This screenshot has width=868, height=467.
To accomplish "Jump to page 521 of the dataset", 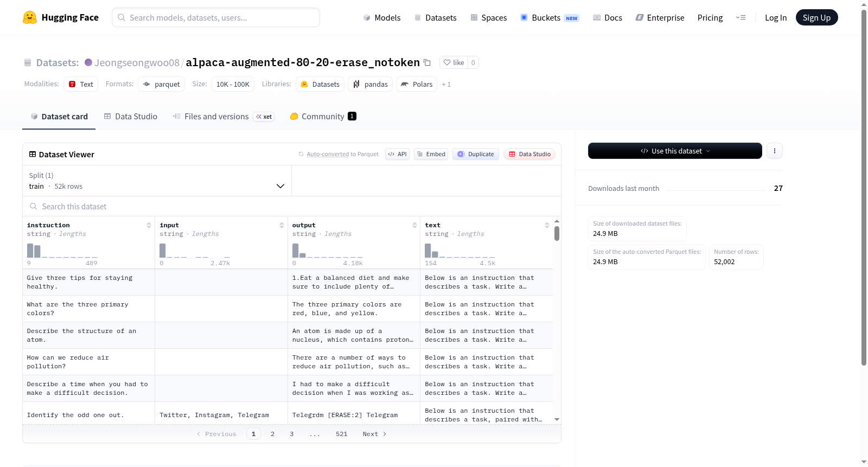I will coord(341,434).
